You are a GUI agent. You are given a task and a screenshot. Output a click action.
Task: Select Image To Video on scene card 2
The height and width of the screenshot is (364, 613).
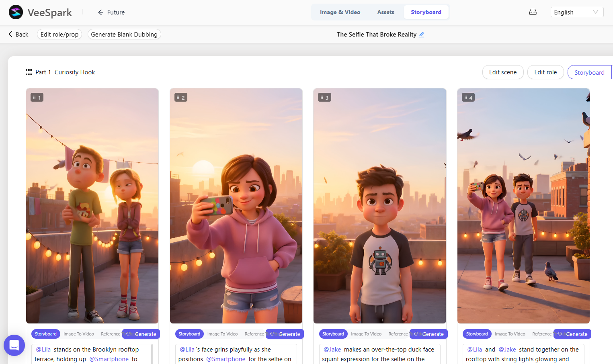coord(222,334)
